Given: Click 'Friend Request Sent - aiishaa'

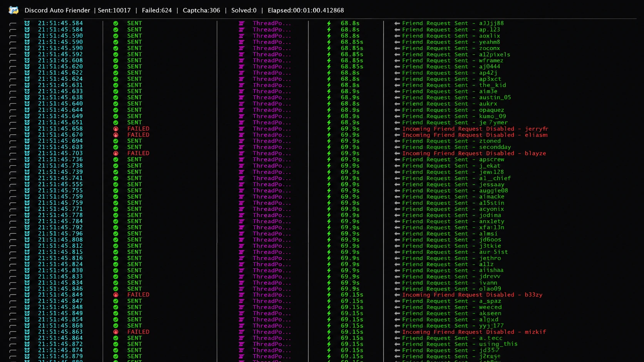Looking at the screenshot, I should click(x=453, y=270).
